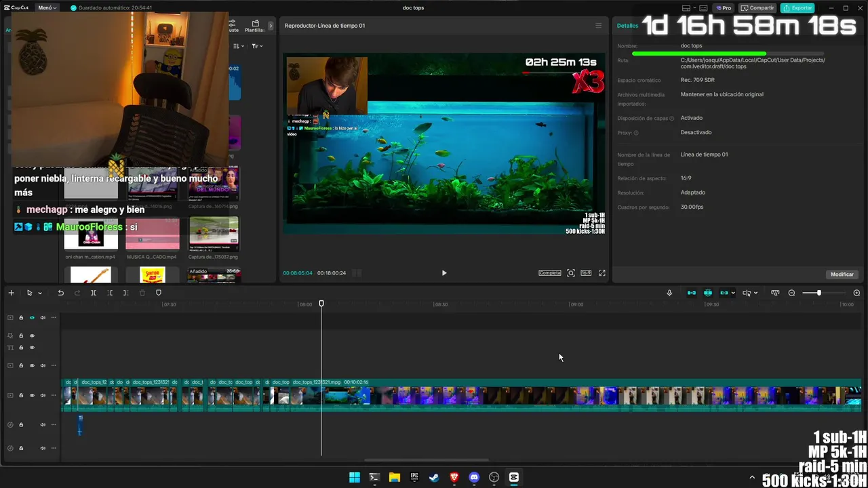Open Discord from the taskbar

pos(474,477)
